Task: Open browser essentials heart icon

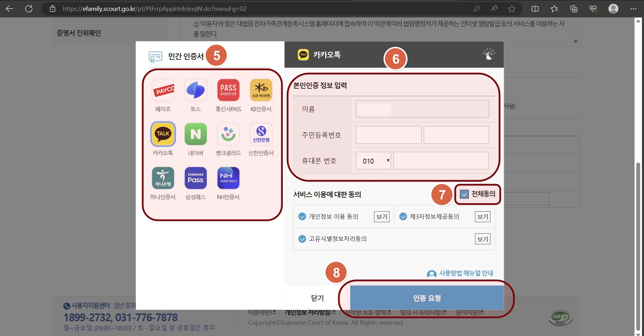Action: [x=593, y=9]
